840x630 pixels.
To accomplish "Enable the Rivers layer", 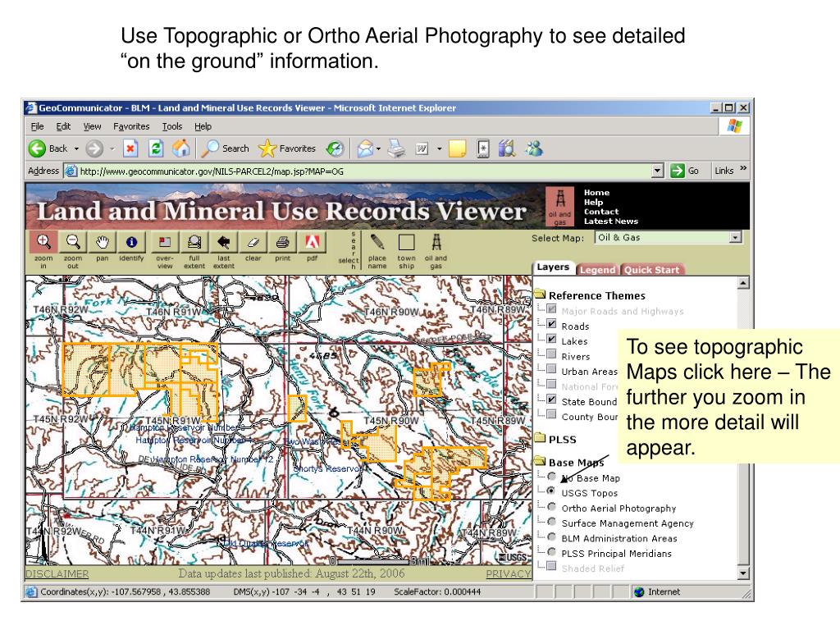I will point(551,354).
